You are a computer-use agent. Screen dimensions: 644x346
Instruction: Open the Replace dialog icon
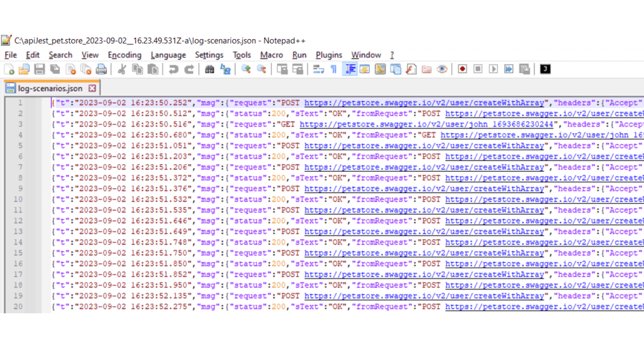(x=225, y=69)
